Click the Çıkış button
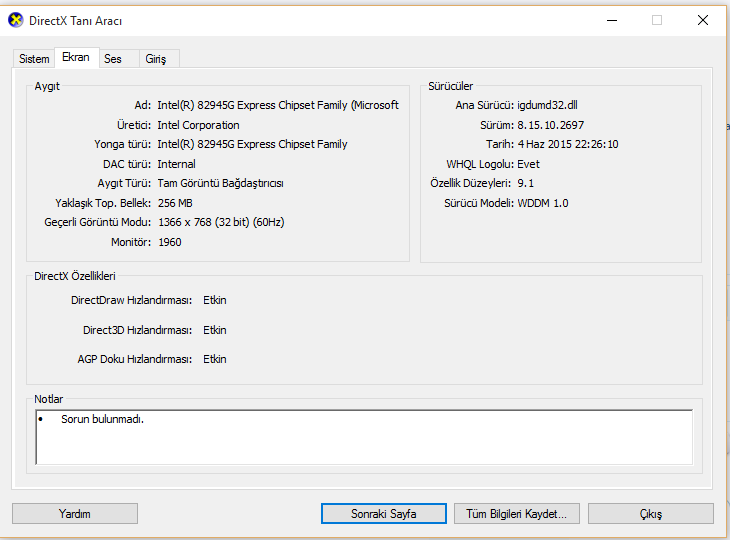The height and width of the screenshot is (540, 730). pyautogui.click(x=651, y=513)
